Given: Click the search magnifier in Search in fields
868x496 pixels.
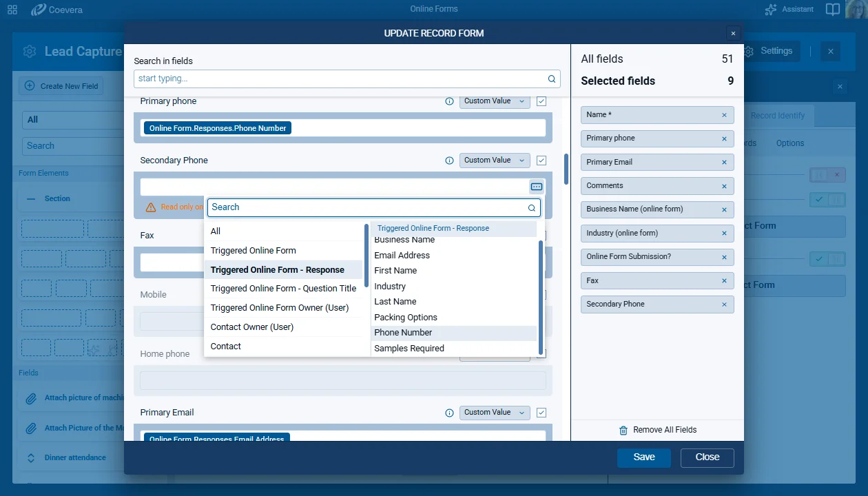Looking at the screenshot, I should click(552, 79).
